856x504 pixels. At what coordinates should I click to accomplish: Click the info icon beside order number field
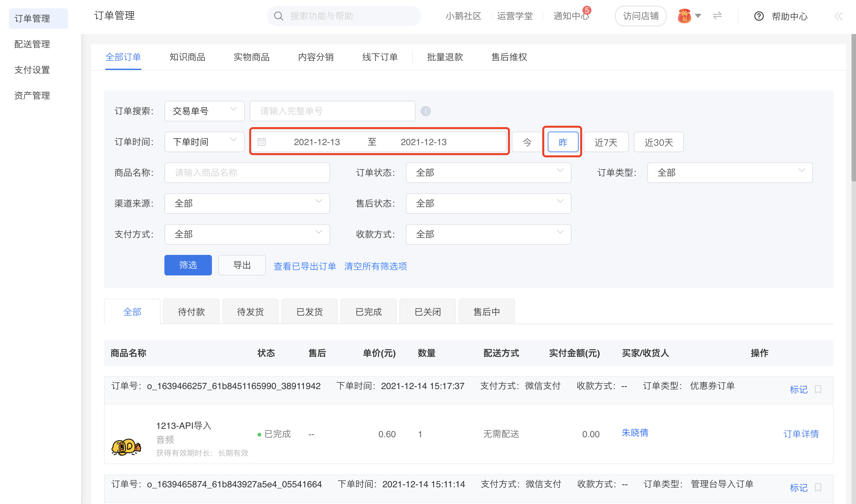426,111
